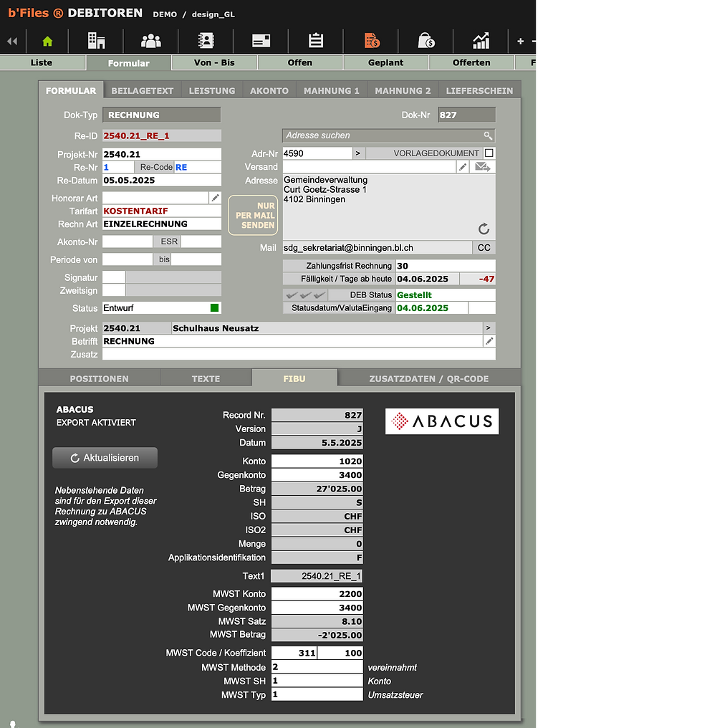Switch to the POSITIONEN tab
702x728 pixels.
[100, 379]
